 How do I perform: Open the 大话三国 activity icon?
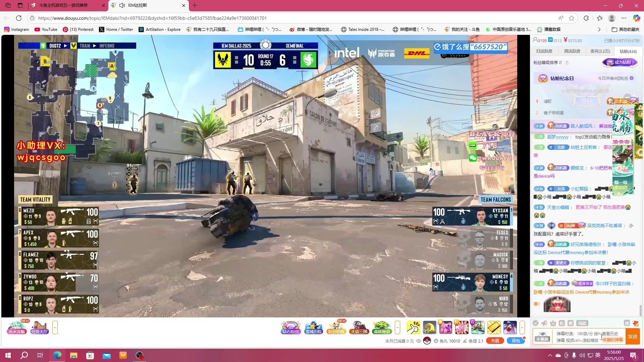click(x=359, y=327)
